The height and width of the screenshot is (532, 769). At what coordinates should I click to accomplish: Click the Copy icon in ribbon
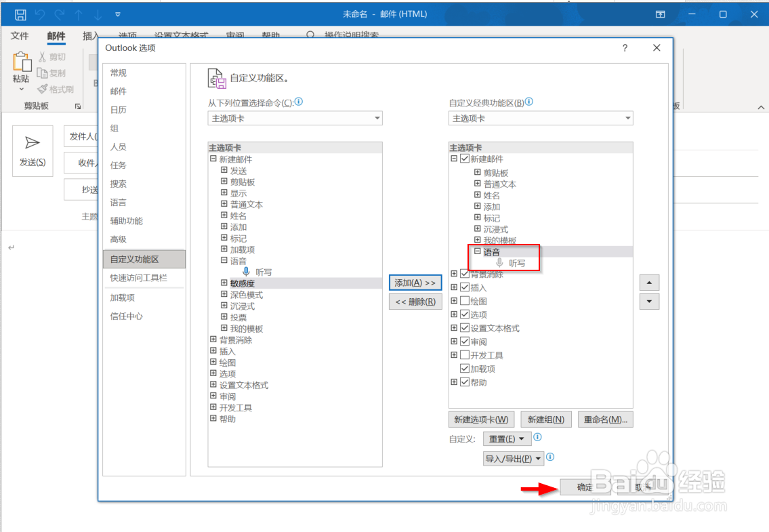click(42, 73)
